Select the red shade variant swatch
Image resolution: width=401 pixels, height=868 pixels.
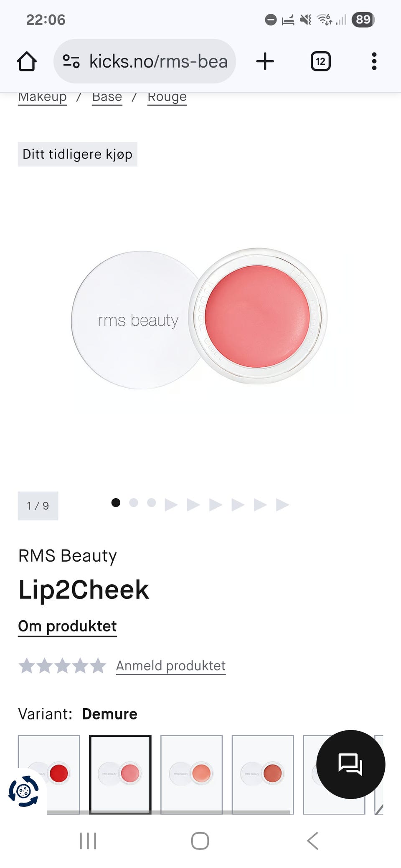coord(49,774)
